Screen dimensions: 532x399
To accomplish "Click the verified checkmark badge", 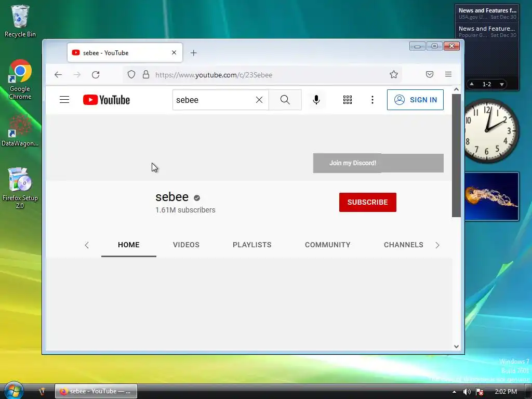I will 197,198.
